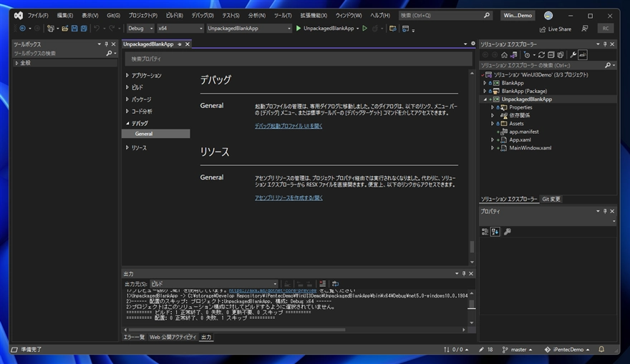Expand the パッケージ settings category

click(127, 99)
